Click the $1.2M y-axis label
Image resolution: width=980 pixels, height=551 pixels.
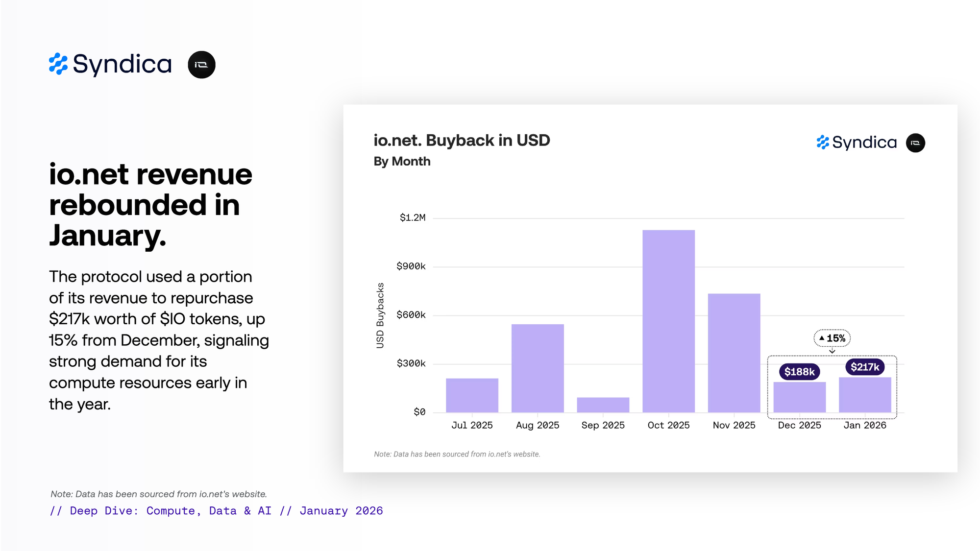[x=413, y=217]
